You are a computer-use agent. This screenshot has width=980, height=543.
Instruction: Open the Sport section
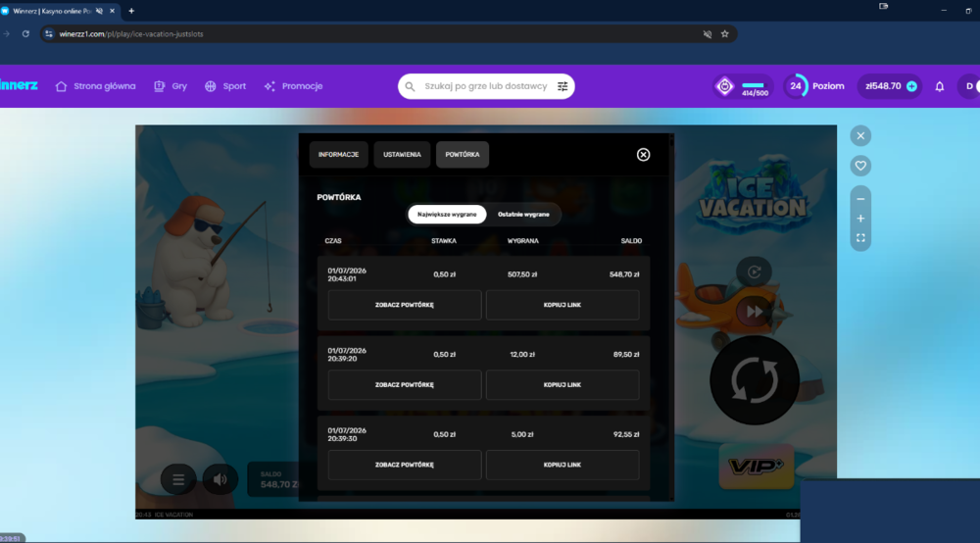tap(225, 86)
